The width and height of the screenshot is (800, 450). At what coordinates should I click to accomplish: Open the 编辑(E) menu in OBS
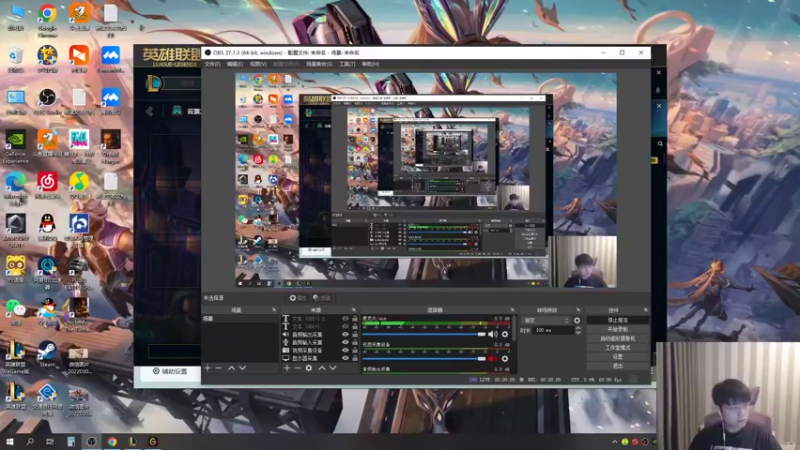(x=235, y=64)
